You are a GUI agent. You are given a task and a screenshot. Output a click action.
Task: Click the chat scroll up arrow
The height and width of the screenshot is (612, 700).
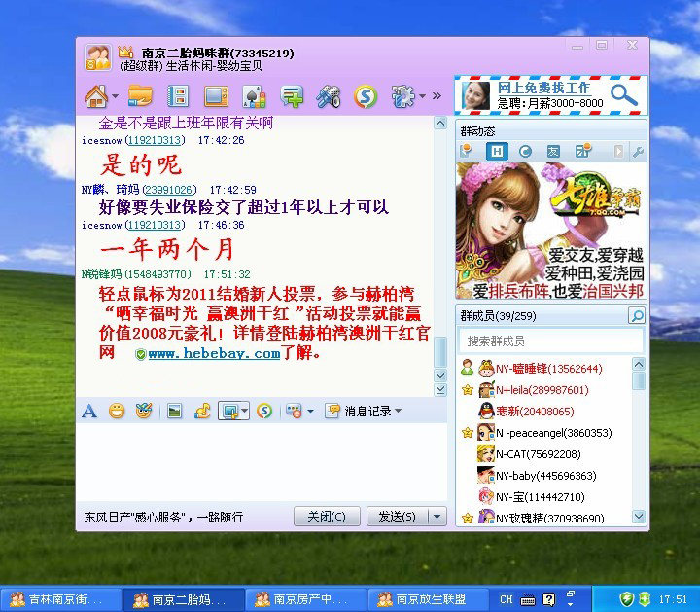pos(440,124)
